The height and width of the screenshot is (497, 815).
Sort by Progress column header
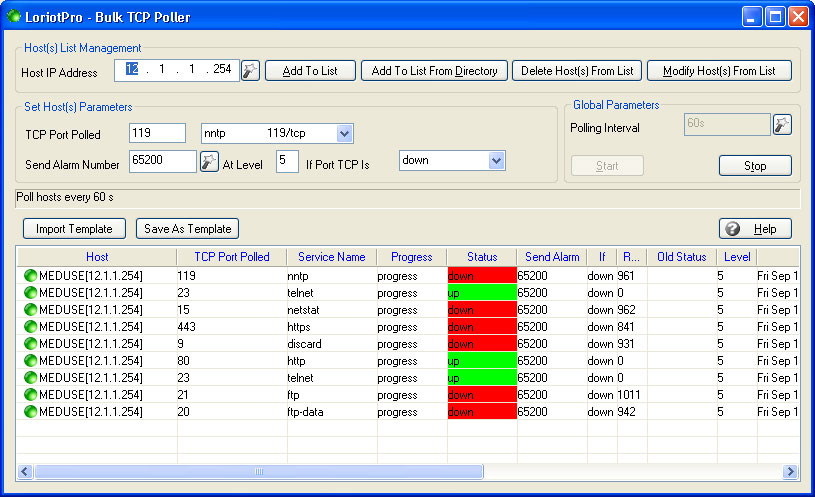(412, 257)
